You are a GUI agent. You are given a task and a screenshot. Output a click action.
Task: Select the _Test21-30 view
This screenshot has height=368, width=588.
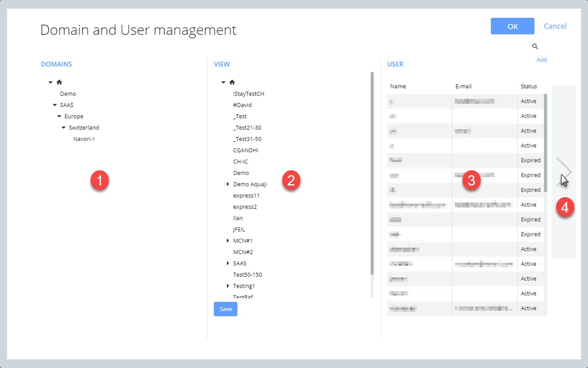[247, 128]
